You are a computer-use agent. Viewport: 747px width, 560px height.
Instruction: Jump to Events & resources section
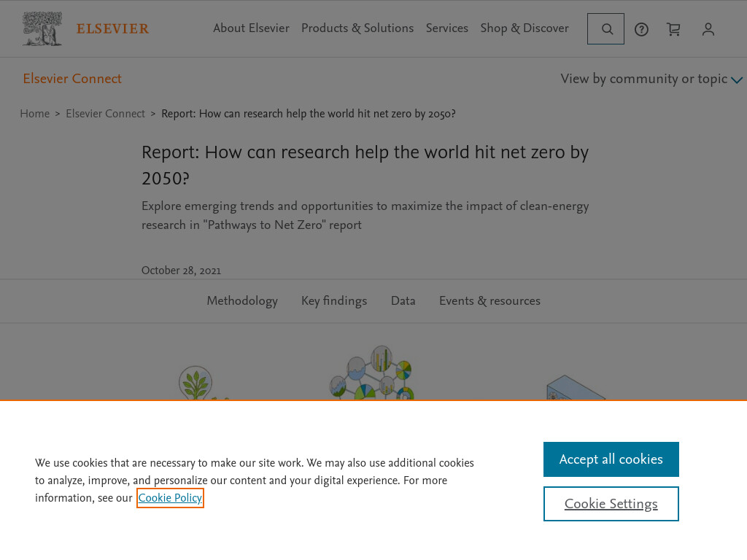[489, 301]
